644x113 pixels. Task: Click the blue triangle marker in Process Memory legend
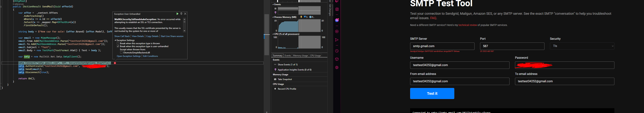(305, 17)
